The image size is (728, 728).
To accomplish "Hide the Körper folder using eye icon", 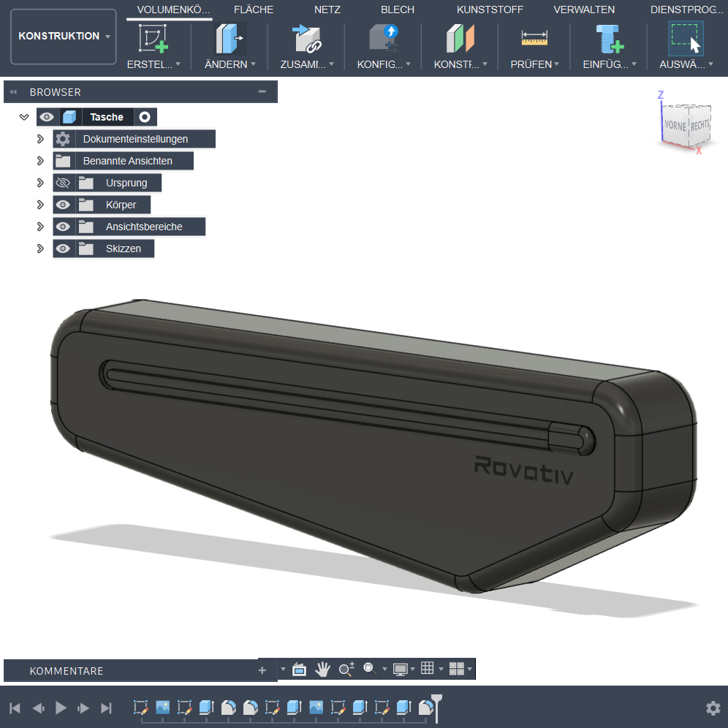I will (64, 205).
